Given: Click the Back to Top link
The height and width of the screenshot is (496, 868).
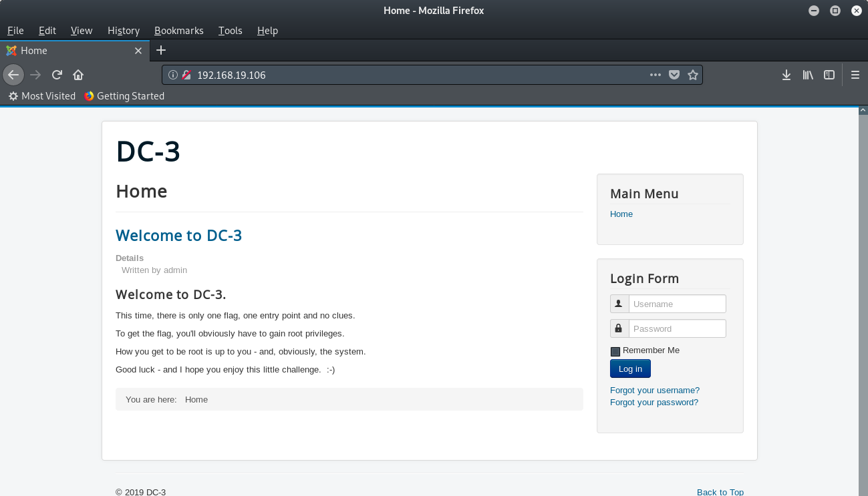Looking at the screenshot, I should tap(720, 492).
